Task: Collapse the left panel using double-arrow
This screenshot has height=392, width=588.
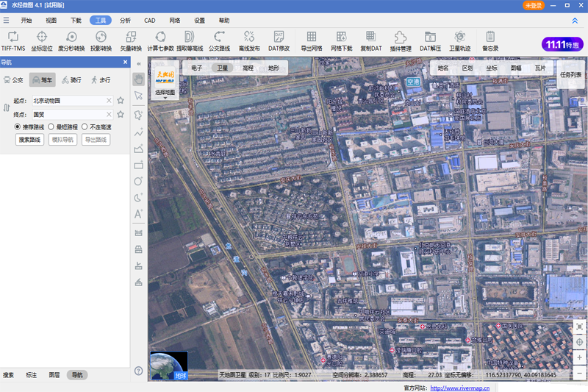Action: 138,63
